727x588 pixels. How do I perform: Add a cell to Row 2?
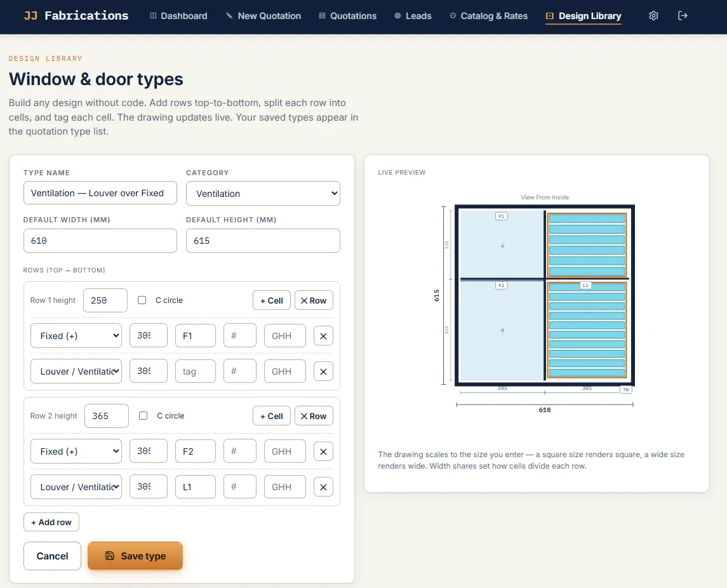(272, 416)
